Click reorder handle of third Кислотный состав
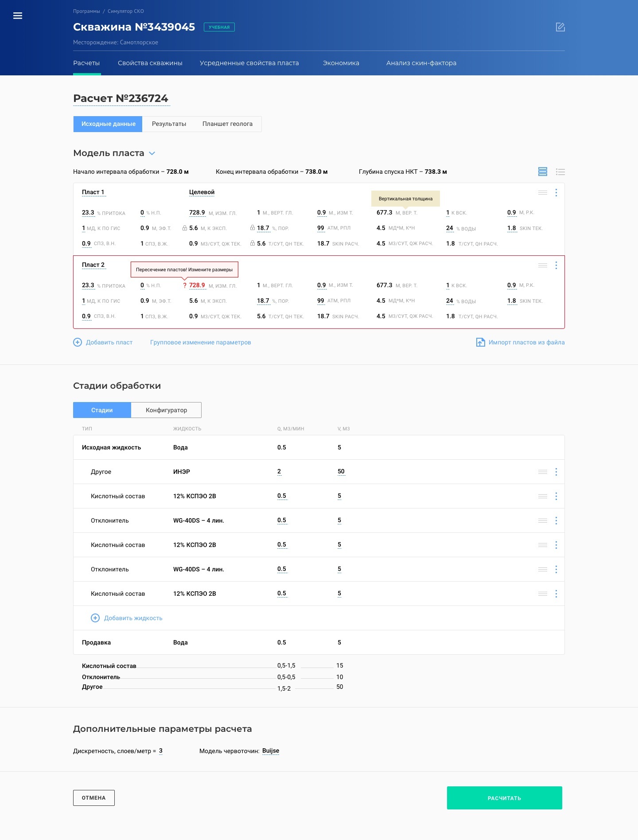This screenshot has width=638, height=840. click(x=543, y=594)
